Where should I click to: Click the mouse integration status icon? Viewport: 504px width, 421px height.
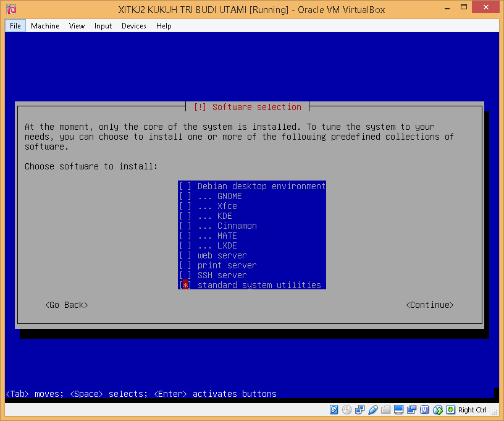438,410
